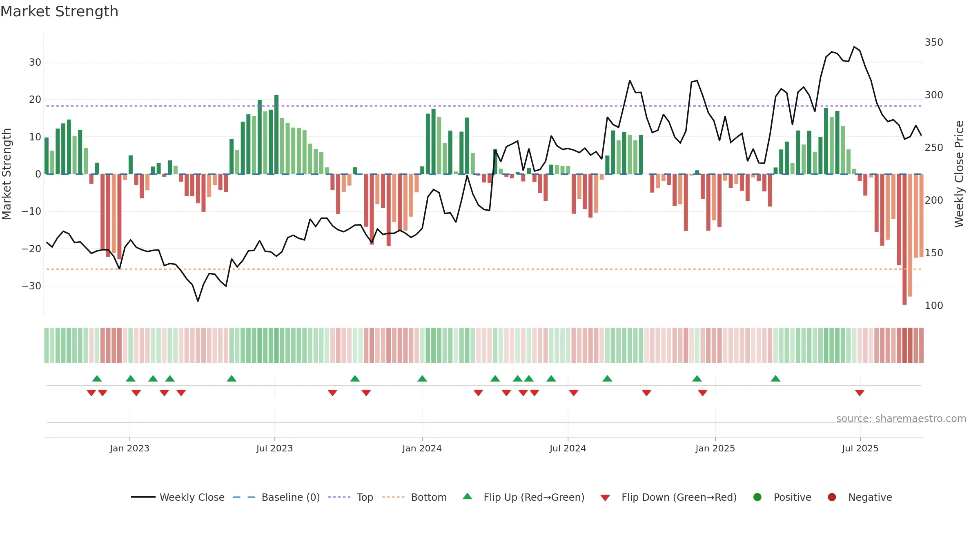Click the Weekly Close Price axis title
Image resolution: width=980 pixels, height=551 pixels.
[959, 174]
